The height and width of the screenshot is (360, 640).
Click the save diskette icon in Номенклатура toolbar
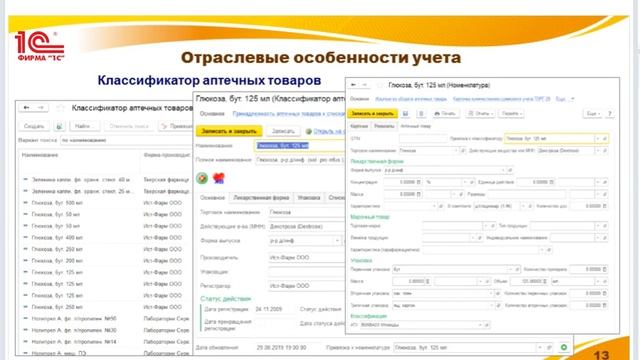click(405, 113)
